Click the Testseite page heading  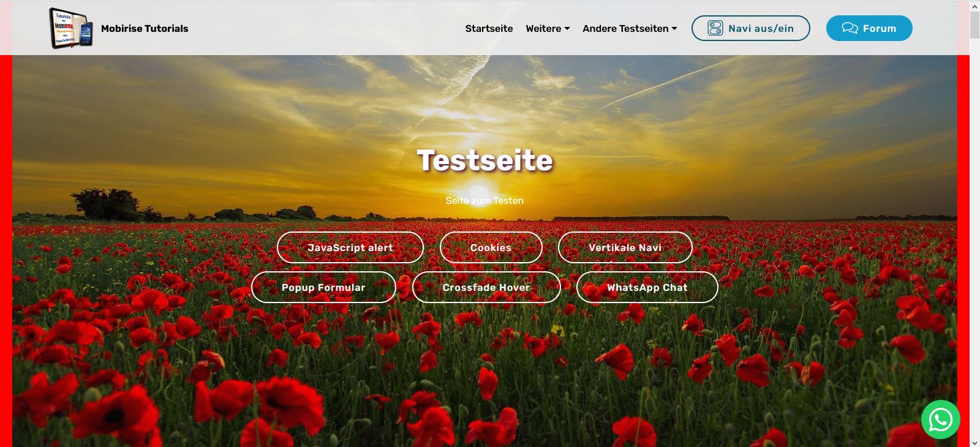pos(484,160)
